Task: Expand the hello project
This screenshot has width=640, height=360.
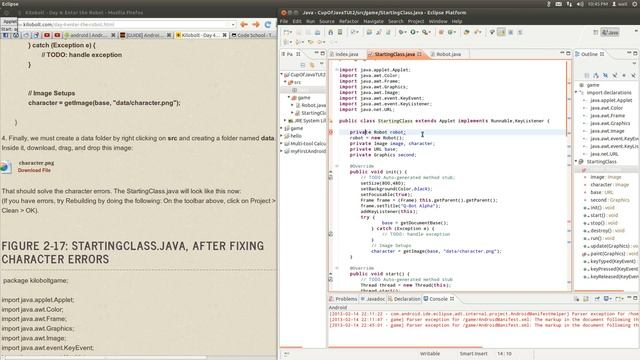Action: tap(282, 136)
